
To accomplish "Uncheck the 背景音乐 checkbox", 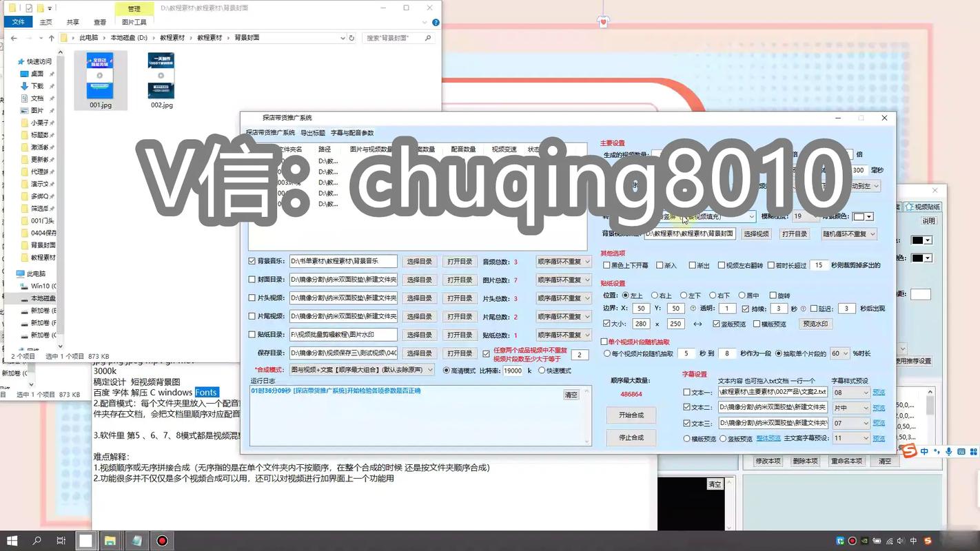I will click(252, 262).
